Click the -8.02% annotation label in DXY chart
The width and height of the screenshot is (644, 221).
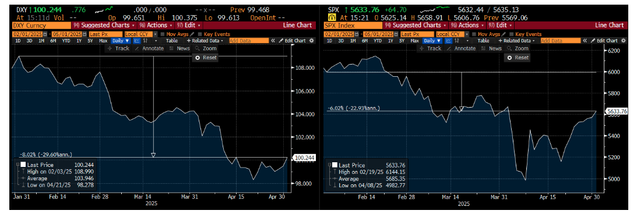[x=46, y=155]
